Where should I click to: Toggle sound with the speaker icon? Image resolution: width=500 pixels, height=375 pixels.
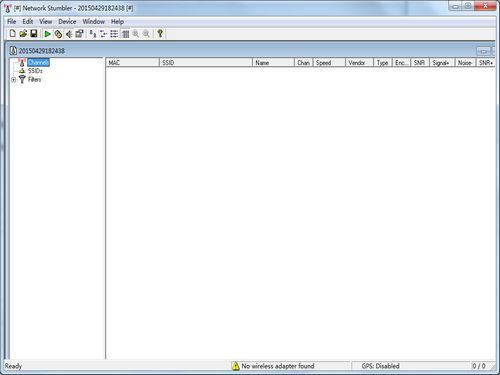(69, 34)
